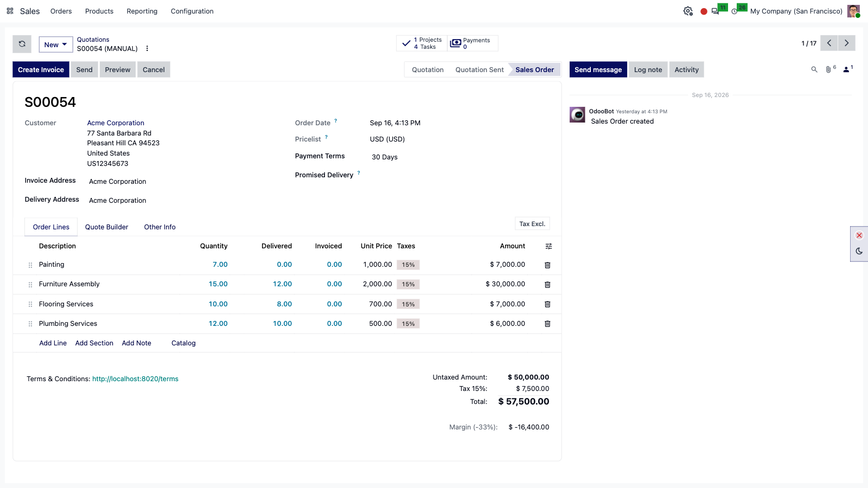
Task: Click the red recording indicator dot
Action: pyautogui.click(x=704, y=11)
